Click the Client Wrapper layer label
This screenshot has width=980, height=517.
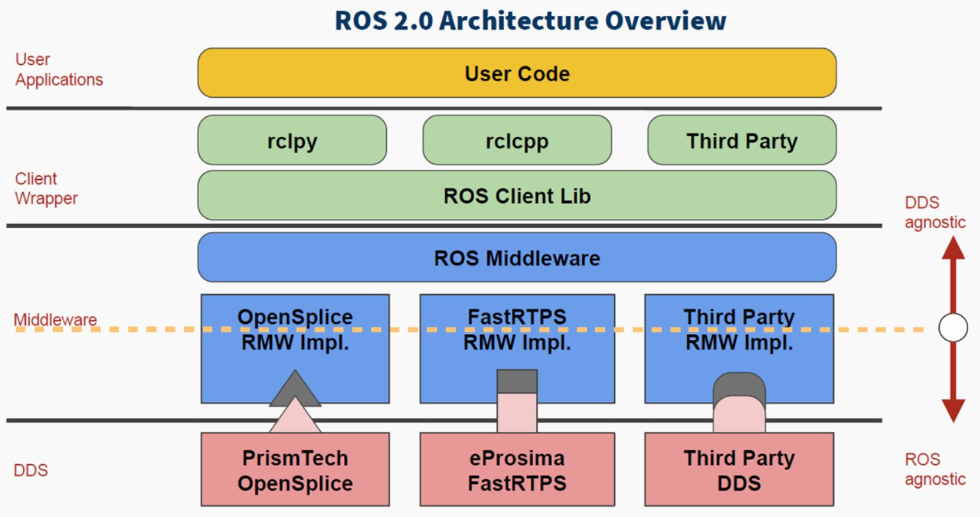[46, 188]
